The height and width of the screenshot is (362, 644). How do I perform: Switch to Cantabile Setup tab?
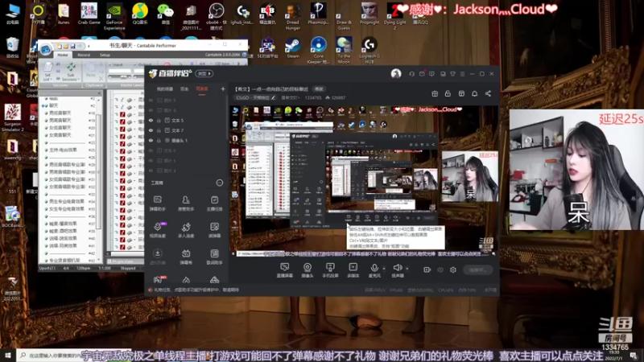[x=105, y=55]
